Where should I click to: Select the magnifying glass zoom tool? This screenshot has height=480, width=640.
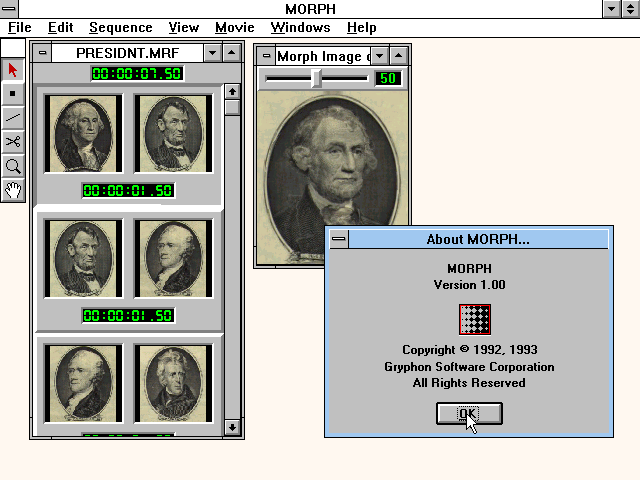pos(13,166)
